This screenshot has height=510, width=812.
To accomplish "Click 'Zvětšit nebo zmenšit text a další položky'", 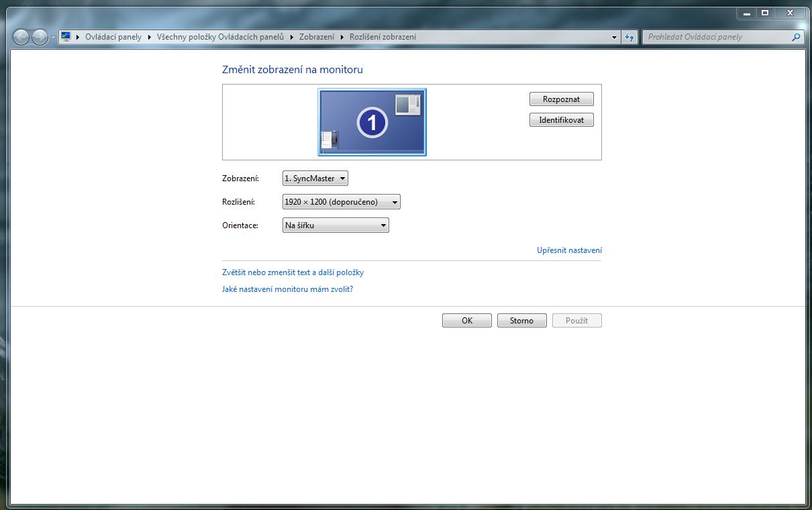I will 293,272.
